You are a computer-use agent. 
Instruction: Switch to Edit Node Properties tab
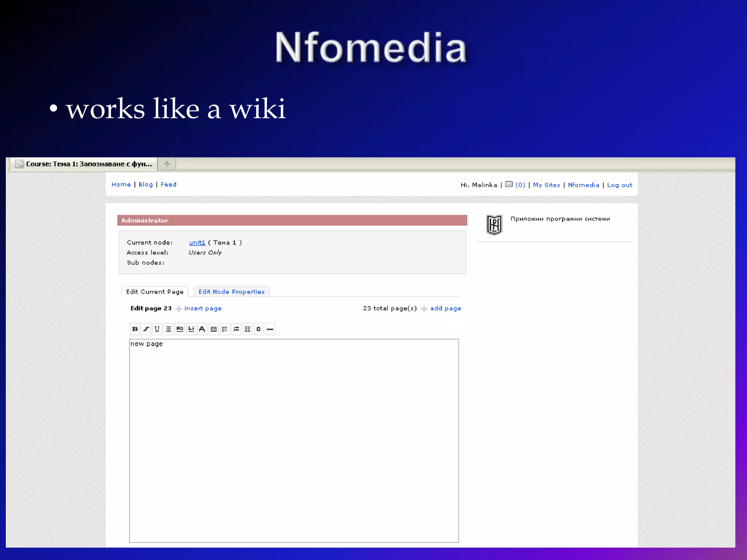click(x=231, y=292)
